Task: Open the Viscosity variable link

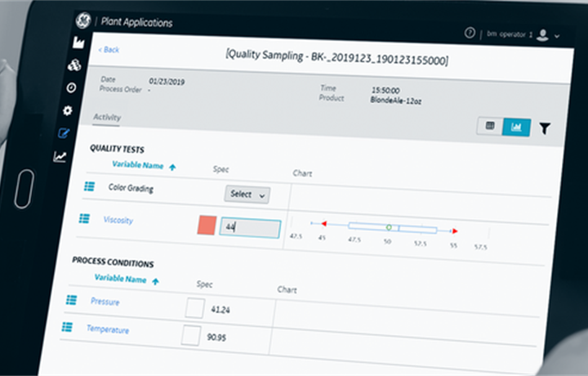Action: [118, 220]
